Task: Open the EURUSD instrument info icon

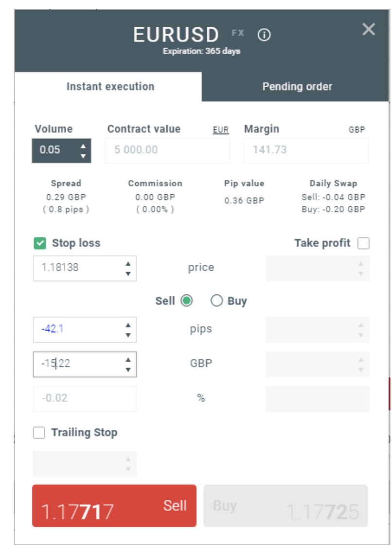Action: (264, 35)
